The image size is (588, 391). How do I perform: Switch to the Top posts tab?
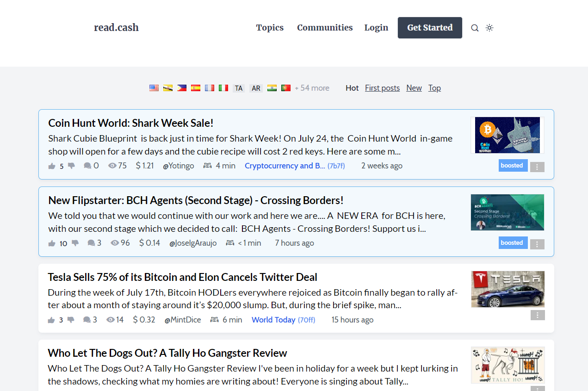point(434,88)
